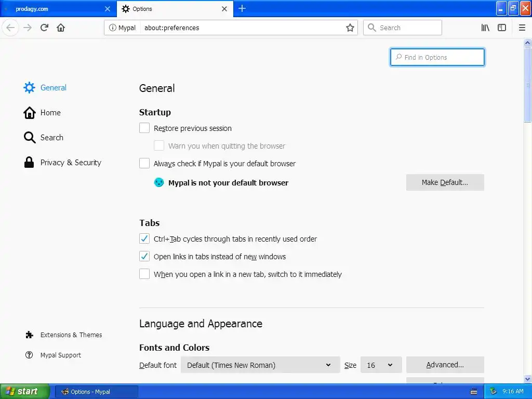Click the Language and Appearance heading
Image resolution: width=532 pixels, height=399 pixels.
pos(201,324)
